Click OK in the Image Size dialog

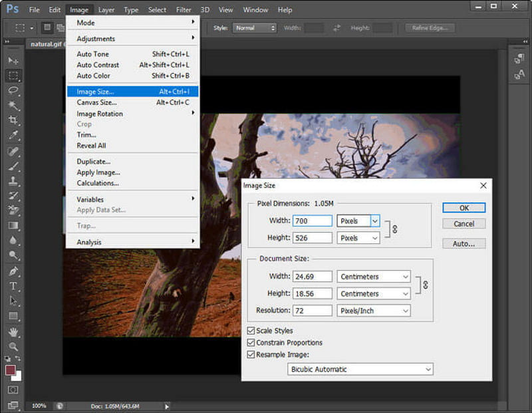click(x=464, y=207)
